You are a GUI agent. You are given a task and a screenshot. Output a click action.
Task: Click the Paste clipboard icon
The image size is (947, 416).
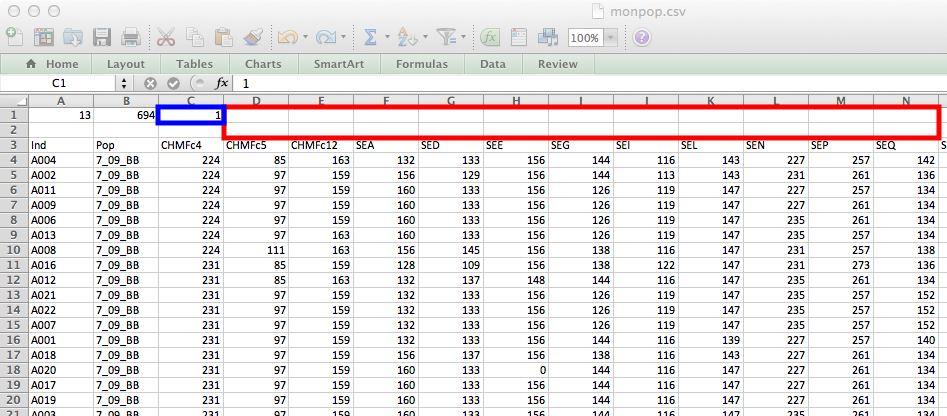(224, 37)
